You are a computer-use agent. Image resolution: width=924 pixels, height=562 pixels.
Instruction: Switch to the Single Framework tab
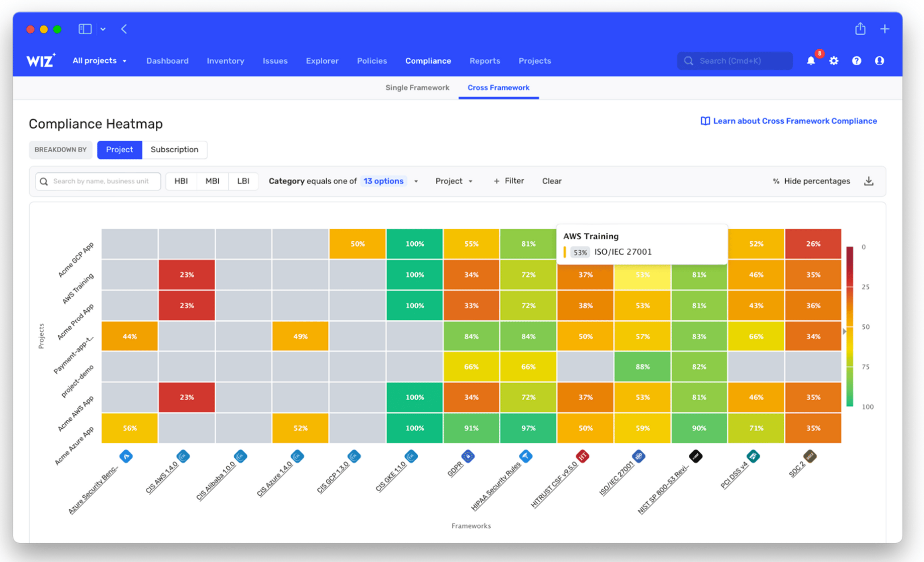417,87
